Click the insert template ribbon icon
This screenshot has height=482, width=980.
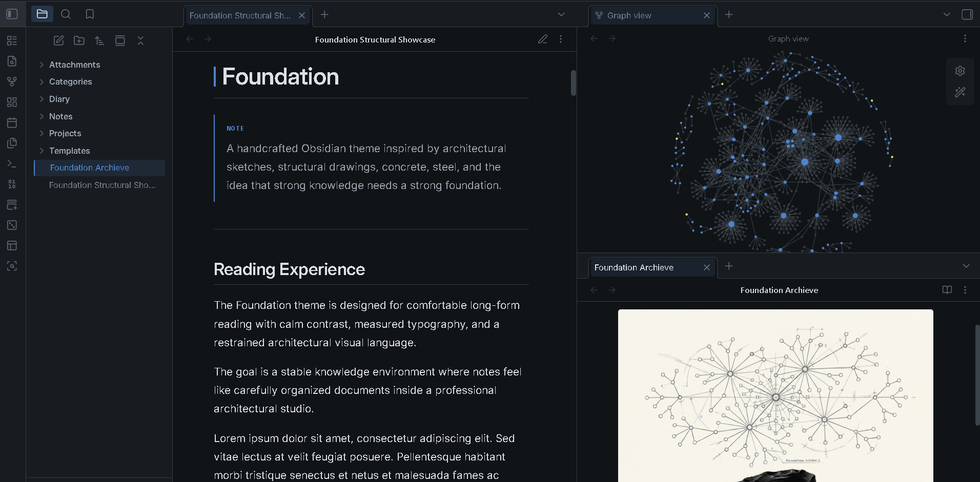(12, 143)
